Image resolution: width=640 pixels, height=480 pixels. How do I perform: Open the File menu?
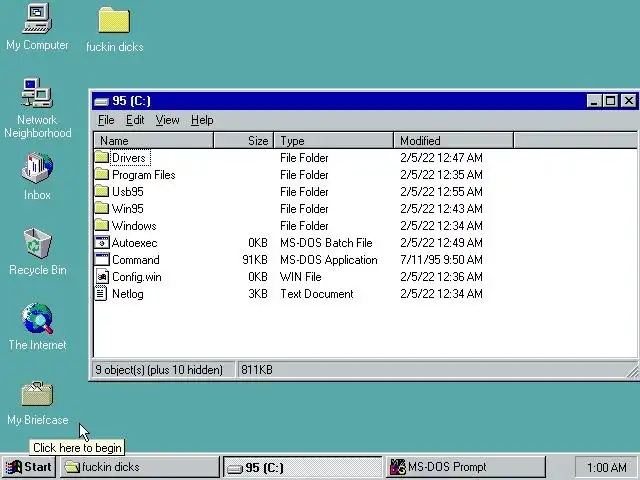[106, 120]
